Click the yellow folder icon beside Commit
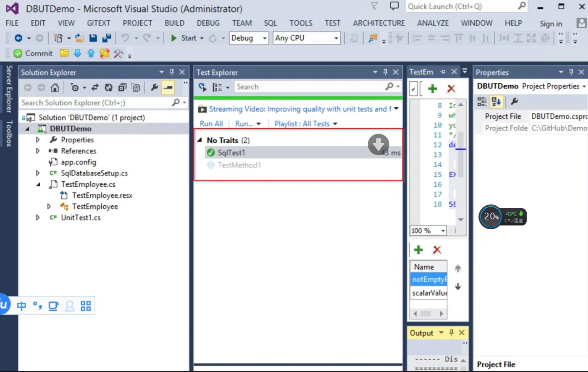This screenshot has width=588, height=372. (64, 53)
